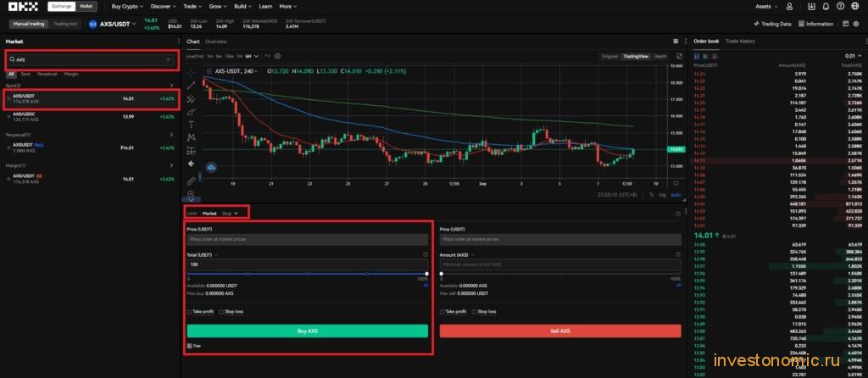This screenshot has width=868, height=378.
Task: Click the layout icon beside Information
Action: [x=845, y=24]
